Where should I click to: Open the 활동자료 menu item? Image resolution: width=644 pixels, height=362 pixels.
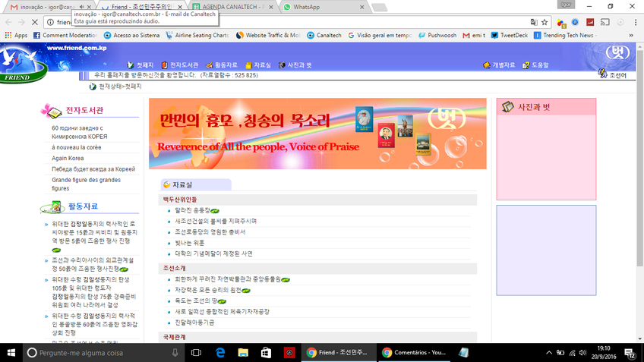222,65
